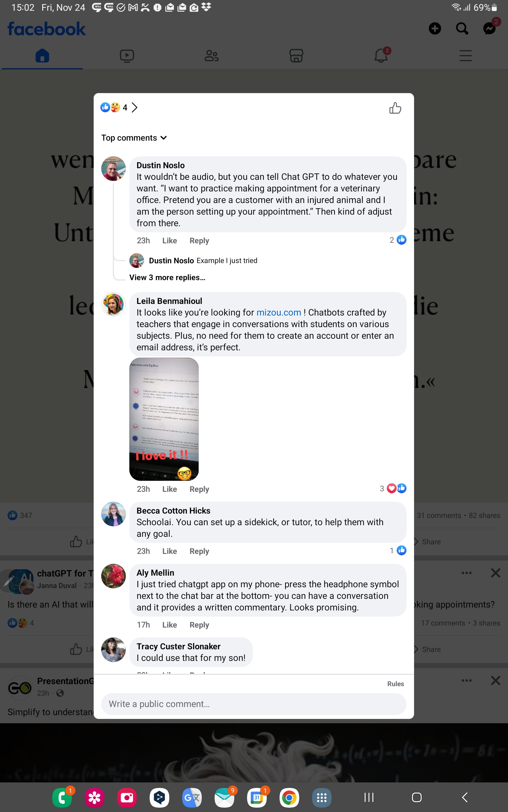
Task: Open the video watch tab
Action: [127, 56]
